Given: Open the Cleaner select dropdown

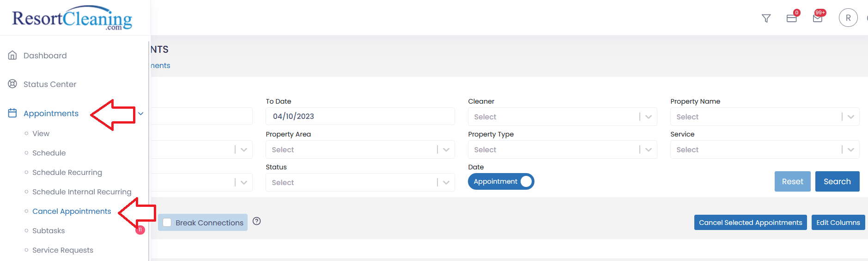Looking at the screenshot, I should [x=563, y=117].
